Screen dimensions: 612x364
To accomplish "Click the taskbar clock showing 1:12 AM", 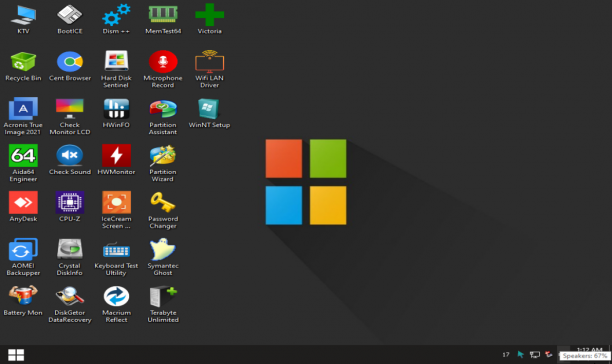I will [589, 349].
